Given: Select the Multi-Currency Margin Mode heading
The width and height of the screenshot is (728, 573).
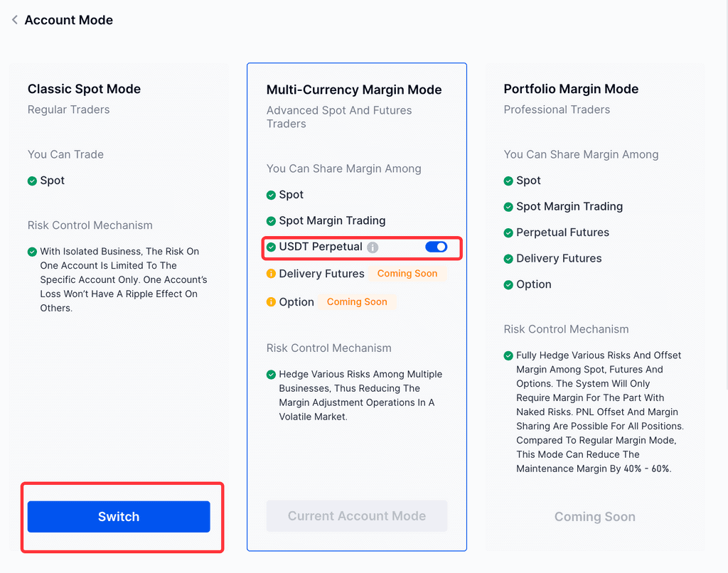Looking at the screenshot, I should (353, 90).
